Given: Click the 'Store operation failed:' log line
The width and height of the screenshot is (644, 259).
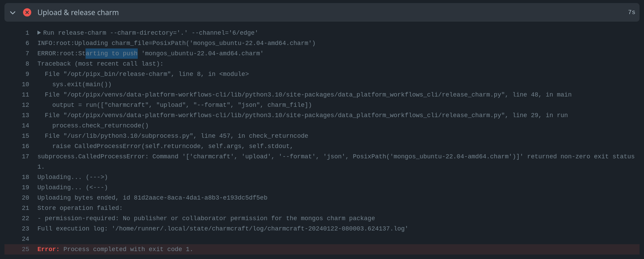Looking at the screenshot, I should point(80,208).
